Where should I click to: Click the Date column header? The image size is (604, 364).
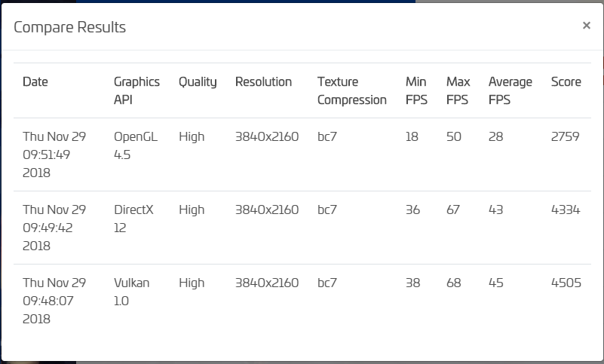tap(35, 81)
